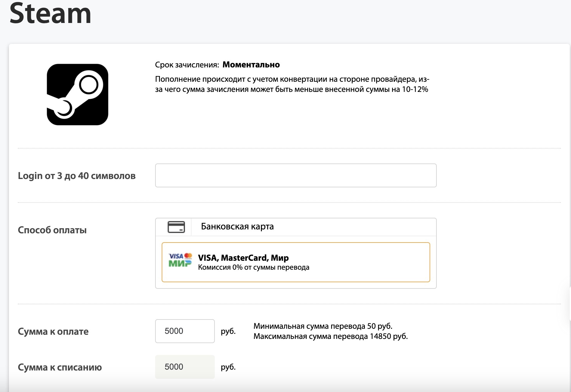Click the VISA MasterCard Мир logo

(180, 260)
